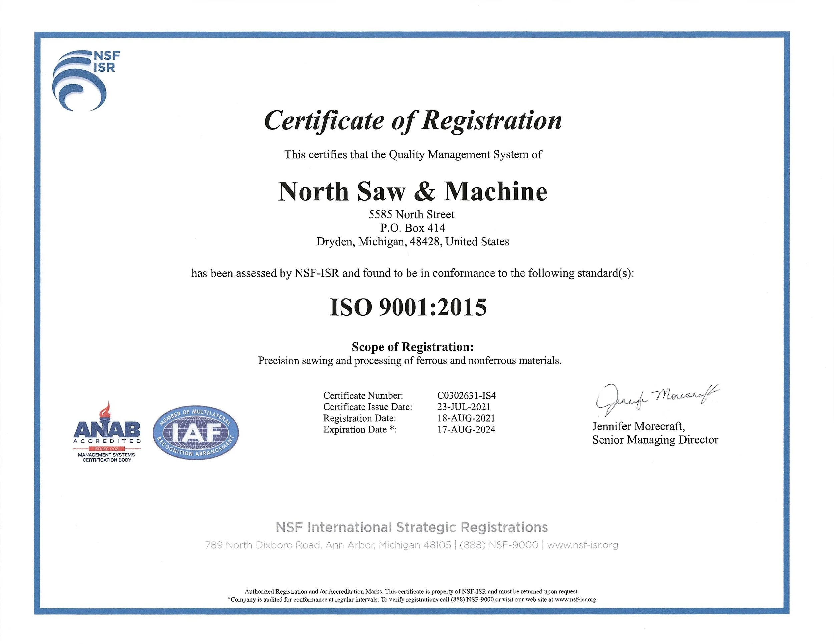Image resolution: width=834 pixels, height=644 pixels.
Task: Click NSF International Strategic Registrations footer heading
Action: tap(412, 527)
